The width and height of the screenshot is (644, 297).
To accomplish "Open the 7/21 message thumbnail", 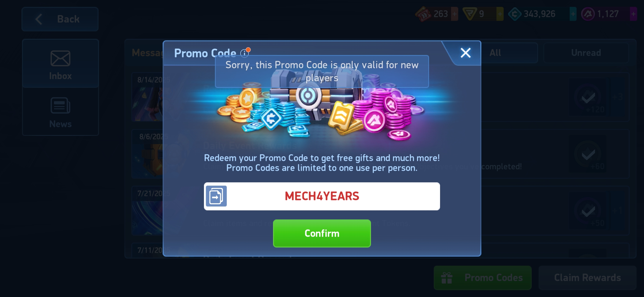I will [148, 217].
